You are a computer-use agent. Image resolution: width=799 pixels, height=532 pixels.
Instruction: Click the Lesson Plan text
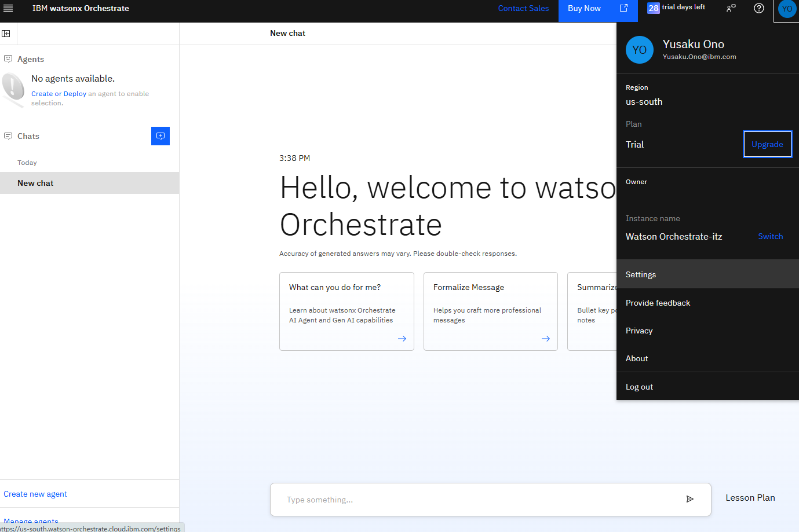[x=750, y=498]
